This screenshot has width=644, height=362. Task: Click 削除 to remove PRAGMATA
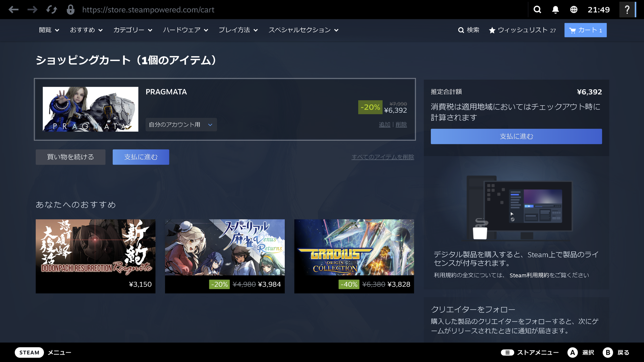coord(401,125)
